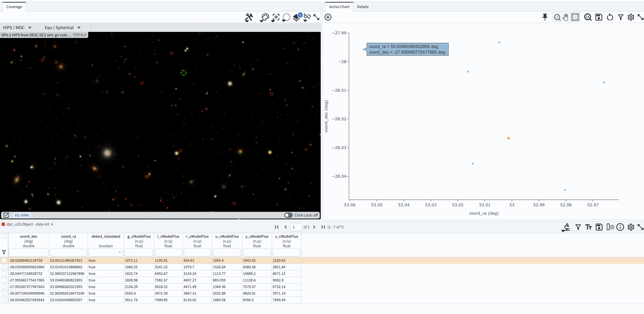Check the select-all rows checkbox in header
Image resolution: width=644 pixels, height=314 pixels.
coord(4,236)
